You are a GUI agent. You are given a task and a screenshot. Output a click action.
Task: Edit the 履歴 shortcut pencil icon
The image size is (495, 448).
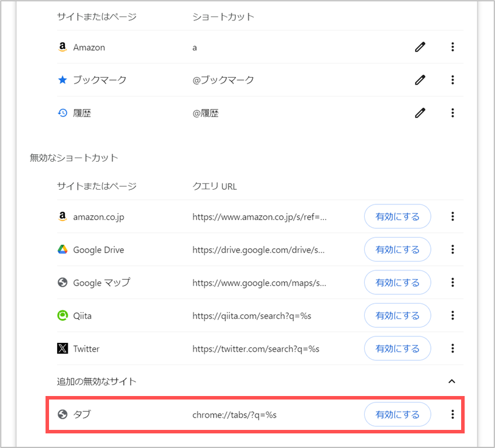(420, 113)
